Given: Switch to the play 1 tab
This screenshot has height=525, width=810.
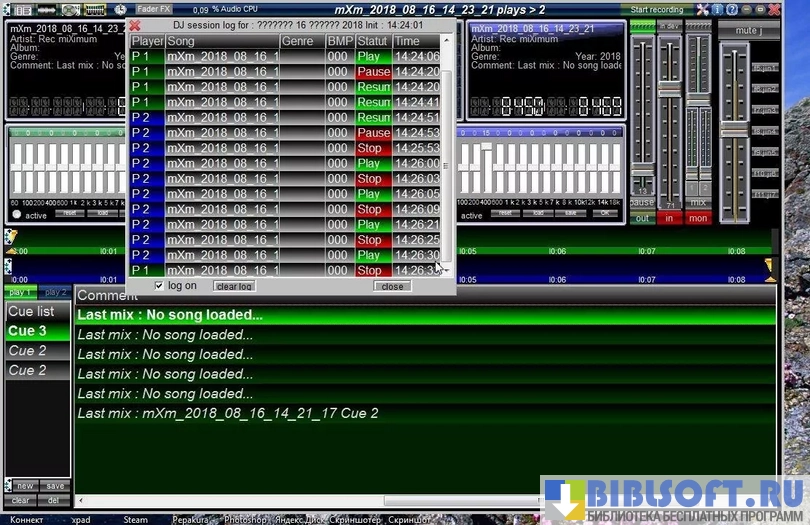Looking at the screenshot, I should click(20, 292).
